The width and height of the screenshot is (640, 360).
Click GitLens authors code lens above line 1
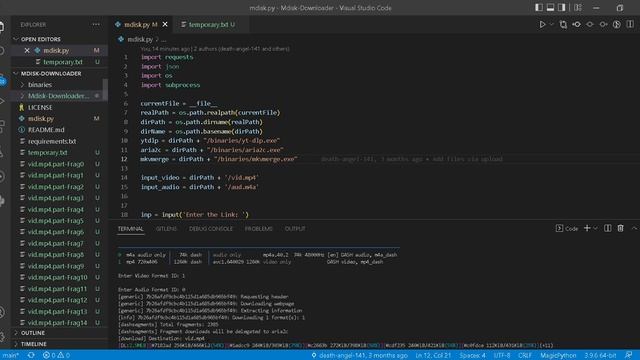tap(215, 49)
